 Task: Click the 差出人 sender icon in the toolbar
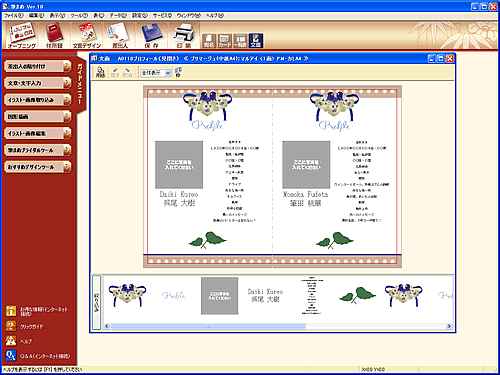pyautogui.click(x=119, y=35)
